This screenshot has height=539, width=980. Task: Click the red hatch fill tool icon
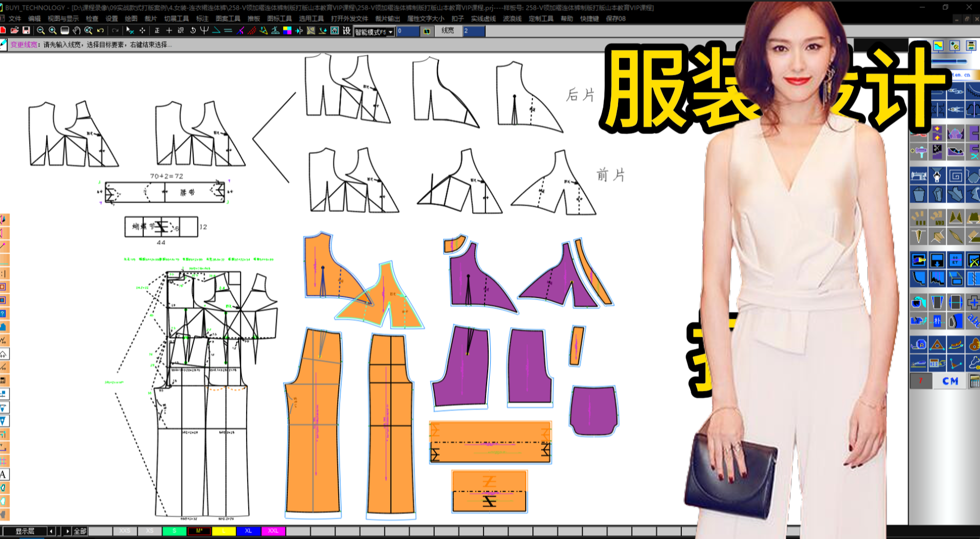(x=252, y=31)
